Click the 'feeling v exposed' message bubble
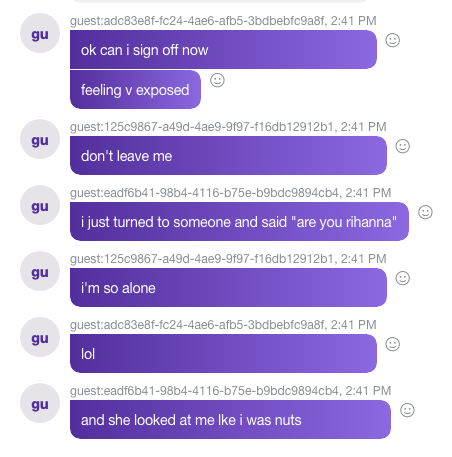This screenshot has width=452, height=457. pyautogui.click(x=135, y=89)
